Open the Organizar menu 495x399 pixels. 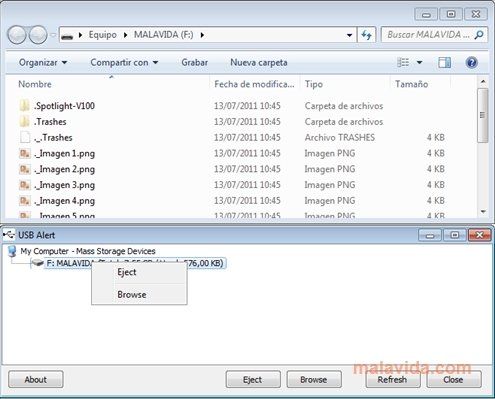point(43,62)
